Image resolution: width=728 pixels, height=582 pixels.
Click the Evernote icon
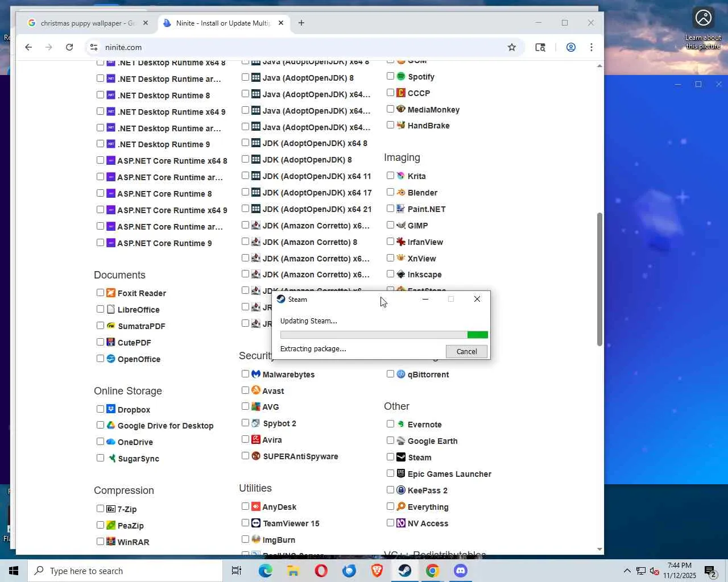(x=401, y=424)
